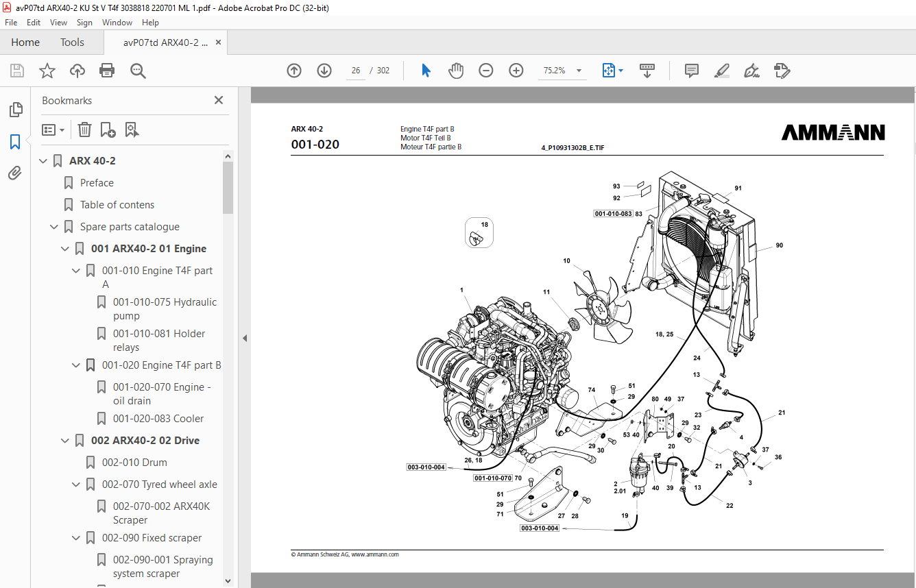
Task: Open the attachments paperclip panel
Action: pos(15,173)
